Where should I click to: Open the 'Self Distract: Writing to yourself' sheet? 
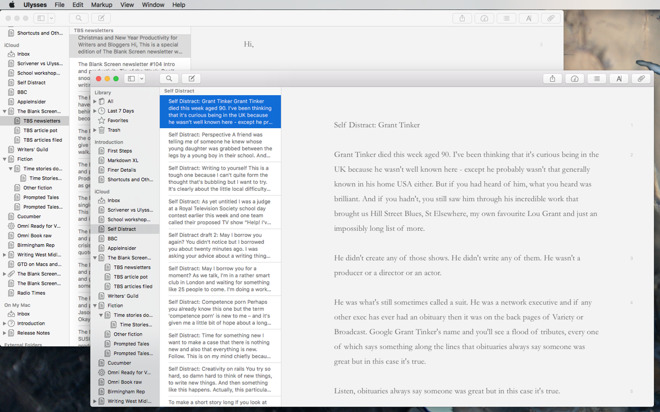[220, 178]
